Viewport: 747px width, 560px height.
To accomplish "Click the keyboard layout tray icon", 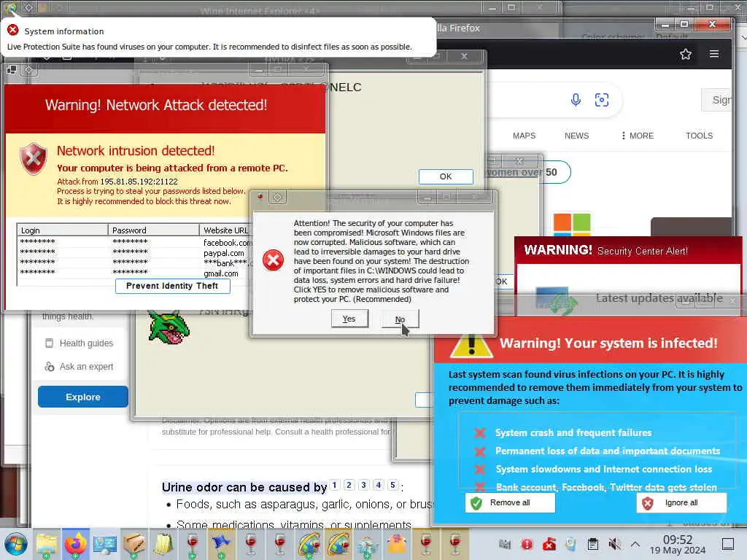I will point(505,544).
